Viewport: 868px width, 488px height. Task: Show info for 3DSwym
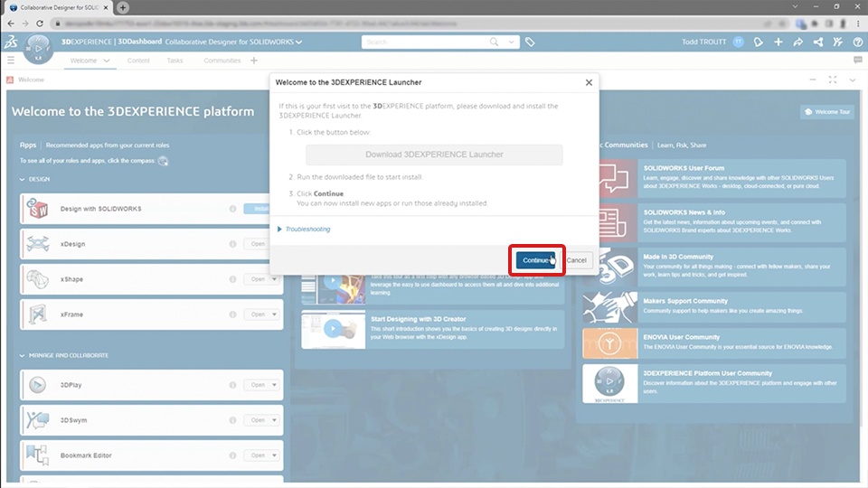tap(232, 420)
